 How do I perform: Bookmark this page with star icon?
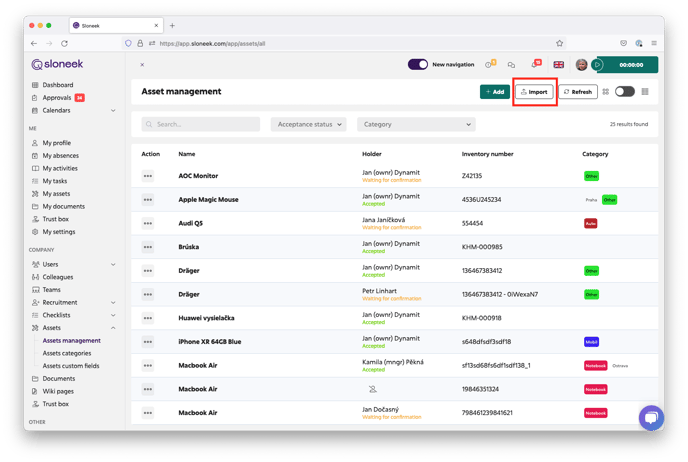(559, 43)
